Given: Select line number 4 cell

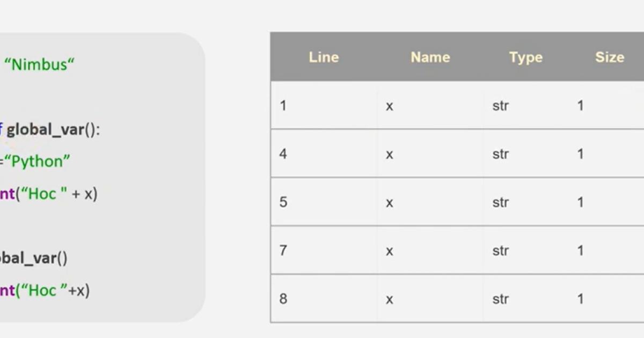Looking at the screenshot, I should click(283, 155).
